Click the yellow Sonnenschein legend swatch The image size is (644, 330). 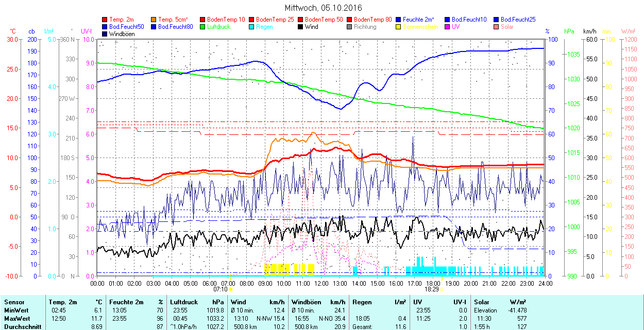pos(399,27)
